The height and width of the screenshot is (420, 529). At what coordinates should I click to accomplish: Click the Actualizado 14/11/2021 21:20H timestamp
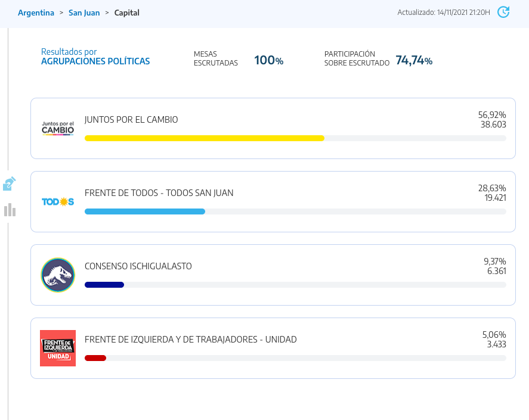click(x=444, y=13)
